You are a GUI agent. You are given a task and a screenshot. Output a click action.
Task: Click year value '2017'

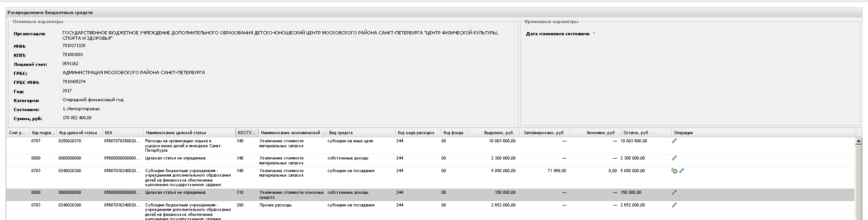67,91
